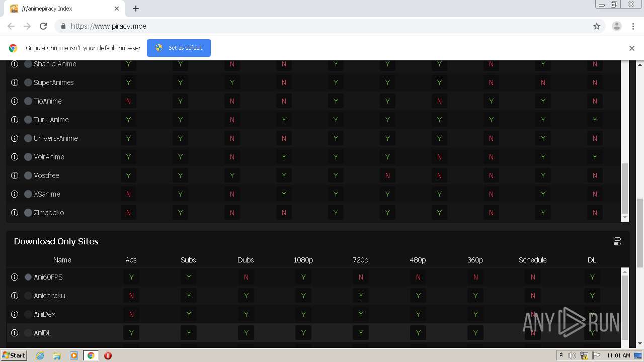Sort download table by 1080p column
The height and width of the screenshot is (362, 644).
(x=303, y=260)
